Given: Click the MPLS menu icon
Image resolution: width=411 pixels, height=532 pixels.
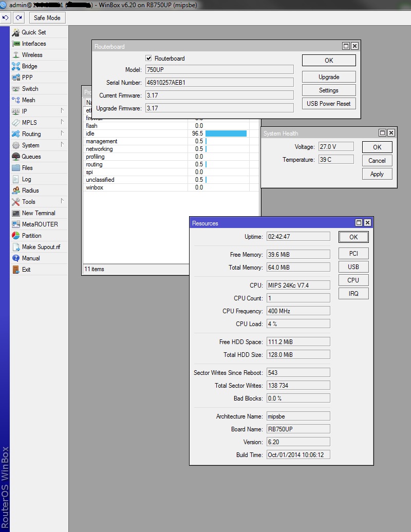Looking at the screenshot, I should (x=16, y=123).
